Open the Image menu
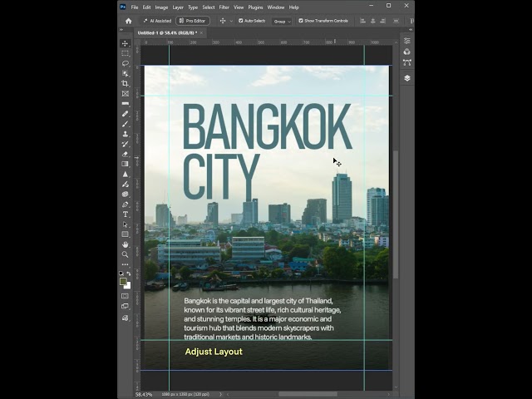The image size is (532, 399). (161, 7)
